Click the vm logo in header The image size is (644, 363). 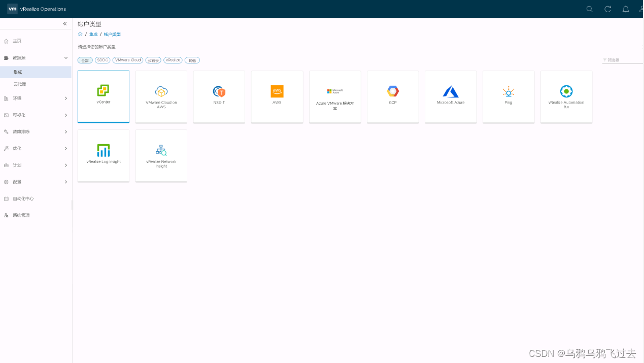(13, 9)
